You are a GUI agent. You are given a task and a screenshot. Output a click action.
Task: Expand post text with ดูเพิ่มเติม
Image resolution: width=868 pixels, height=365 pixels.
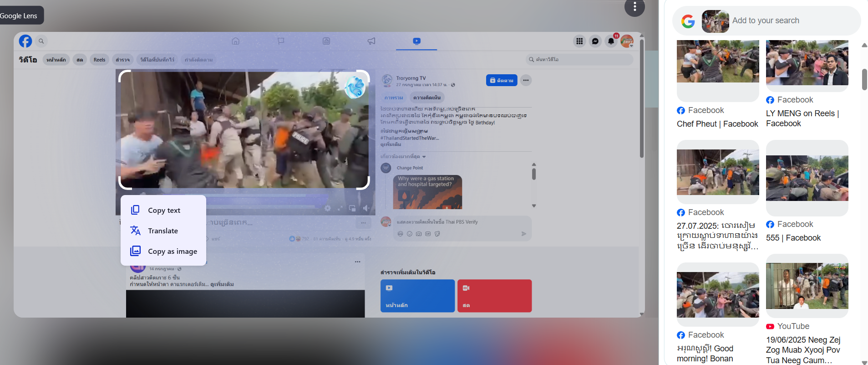[x=391, y=144]
